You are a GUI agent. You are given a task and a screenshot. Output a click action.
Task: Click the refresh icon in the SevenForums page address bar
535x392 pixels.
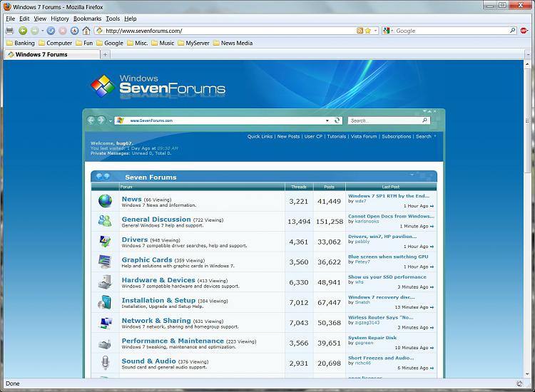point(337,120)
